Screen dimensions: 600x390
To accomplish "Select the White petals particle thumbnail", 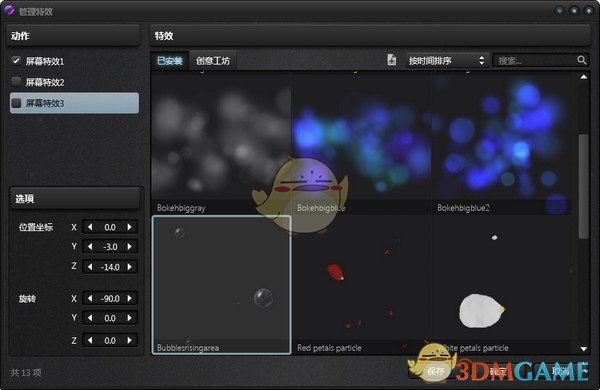I will coord(502,285).
